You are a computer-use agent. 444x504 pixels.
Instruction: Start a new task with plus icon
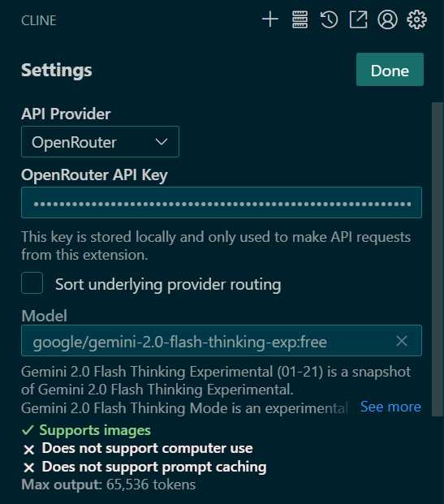click(x=270, y=19)
